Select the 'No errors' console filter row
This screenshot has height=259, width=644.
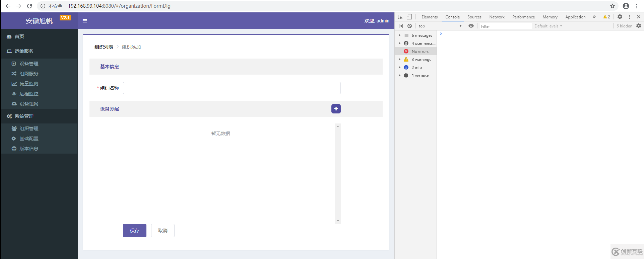click(x=416, y=51)
